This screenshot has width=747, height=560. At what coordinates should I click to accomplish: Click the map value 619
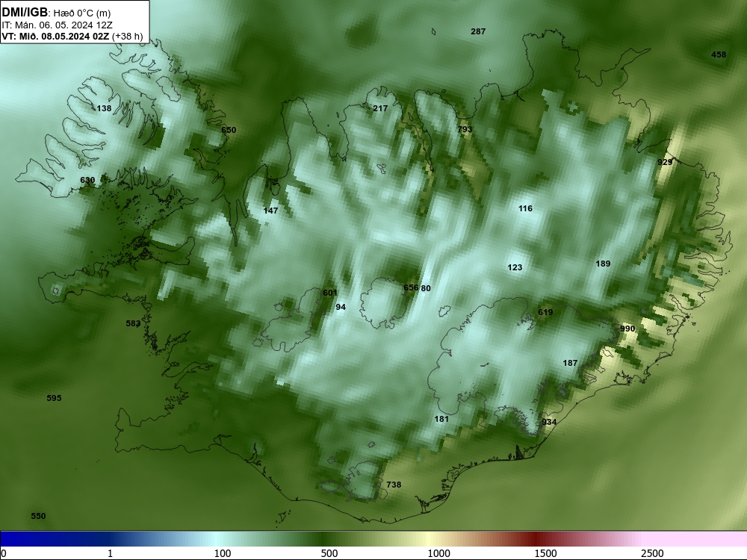coord(545,312)
